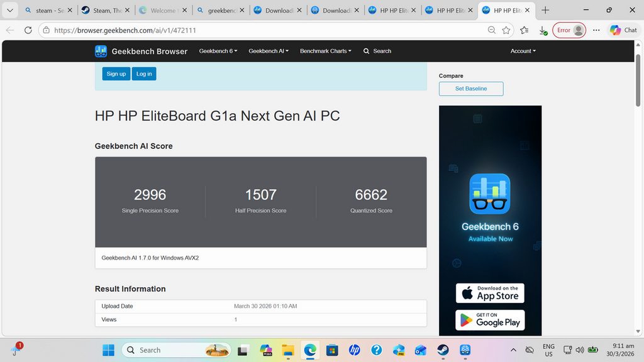Open Copilot Chat in the browser
The width and height of the screenshot is (644, 362).
(x=622, y=30)
